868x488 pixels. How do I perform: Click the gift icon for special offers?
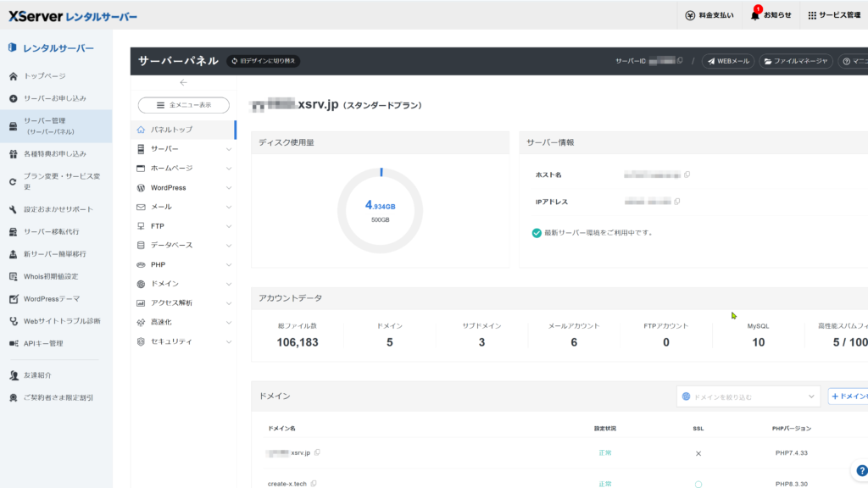14,154
